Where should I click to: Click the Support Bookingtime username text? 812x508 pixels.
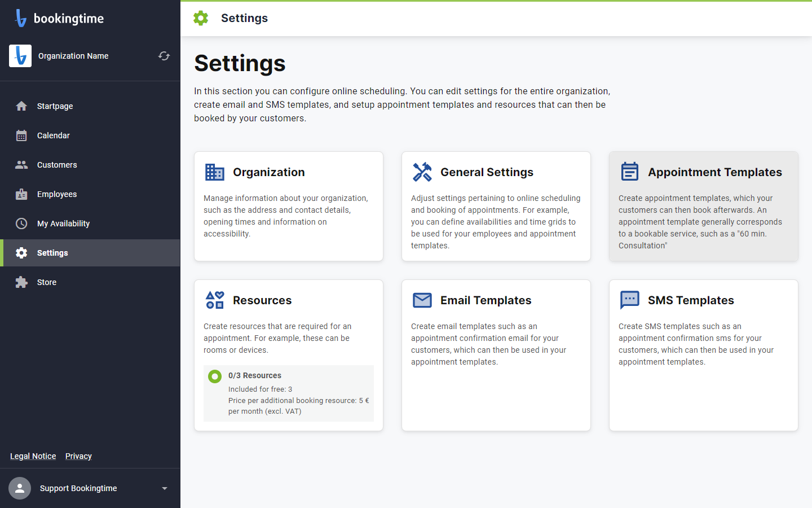[x=78, y=488]
